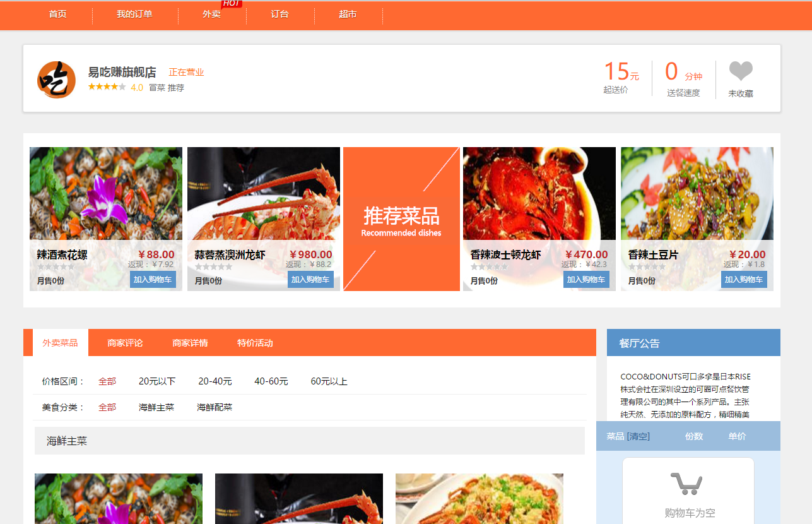Click the 易吃赚 restaurant logo
The height and width of the screenshot is (524, 812).
[56, 80]
